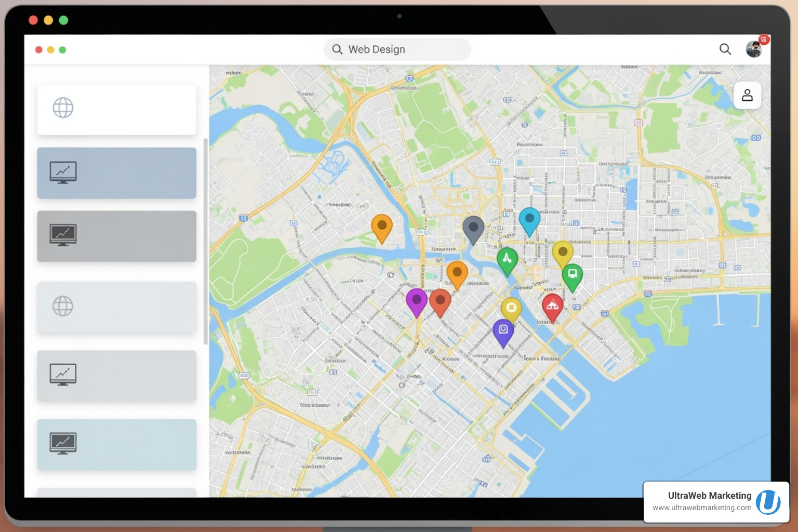This screenshot has width=798, height=532.
Task: Click the faded globe icon in the third sidebar card
Action: [x=63, y=307]
